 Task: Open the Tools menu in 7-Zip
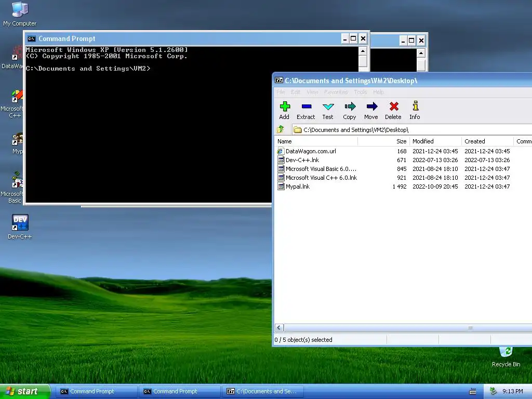click(361, 92)
